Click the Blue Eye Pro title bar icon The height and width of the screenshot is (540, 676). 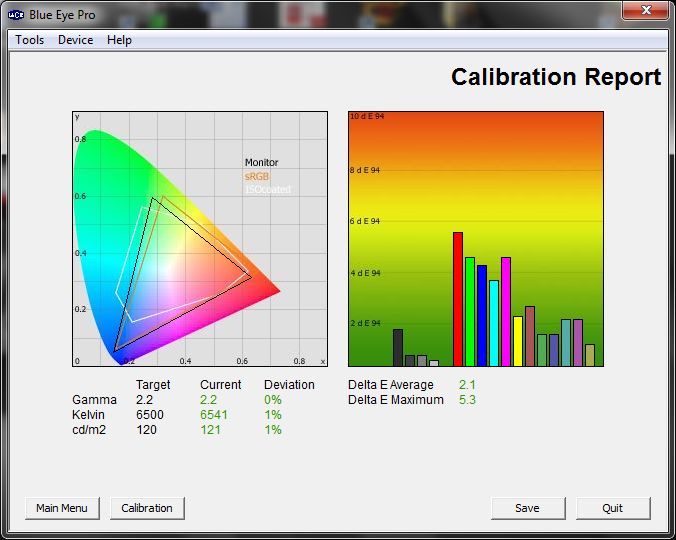tap(17, 12)
